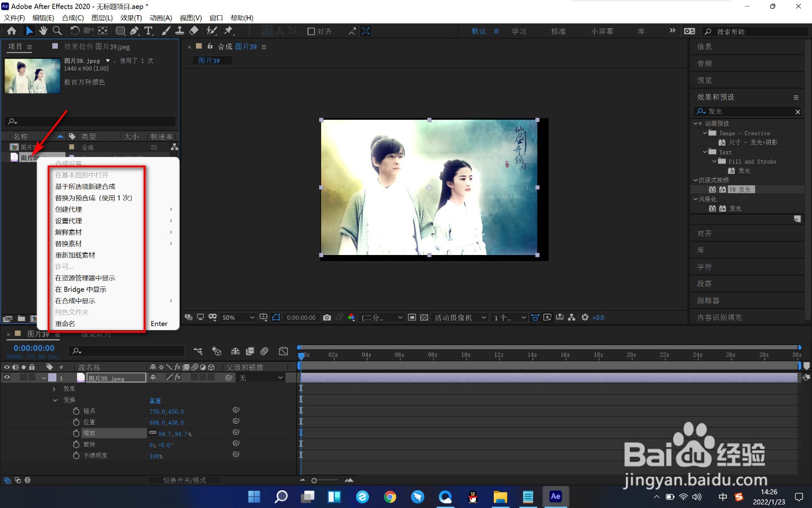Toggle stopwatch for 不透明度 property
The image size is (812, 508).
[76, 456]
